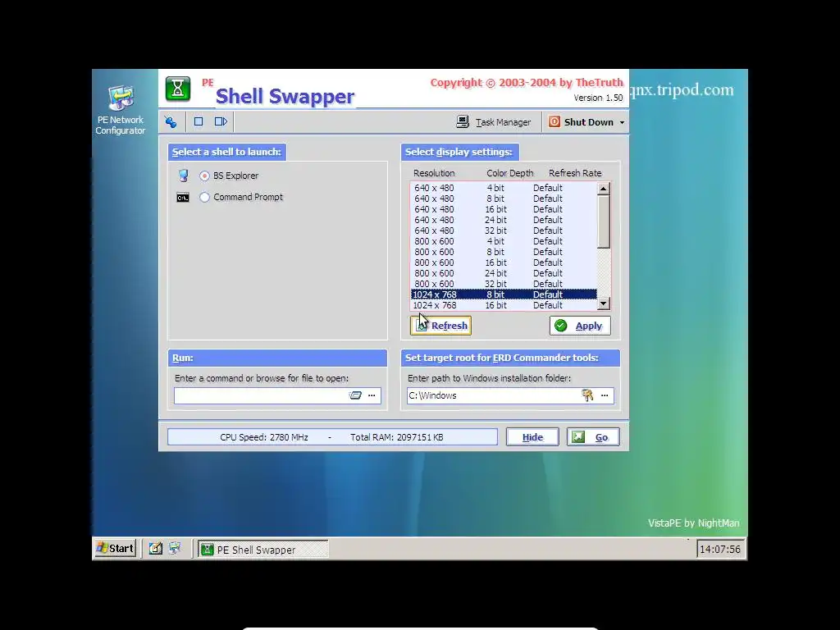
Task: Select the BS Explorer radio button
Action: (204, 176)
